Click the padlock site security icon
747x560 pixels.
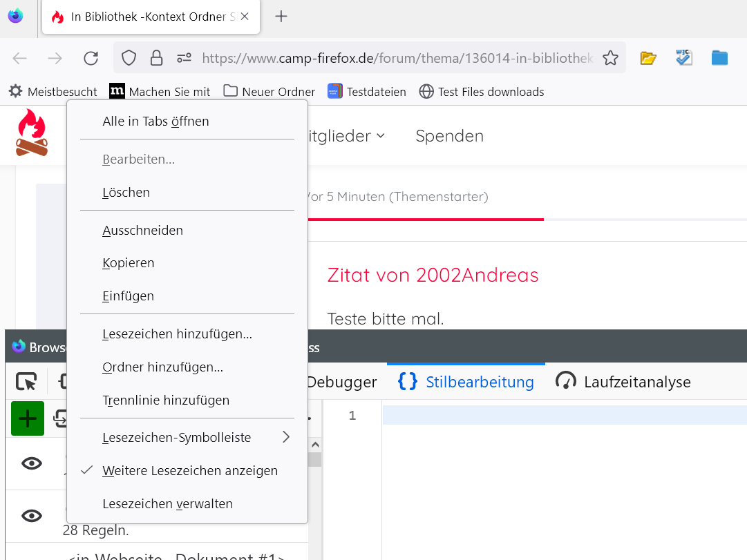pyautogui.click(x=156, y=58)
